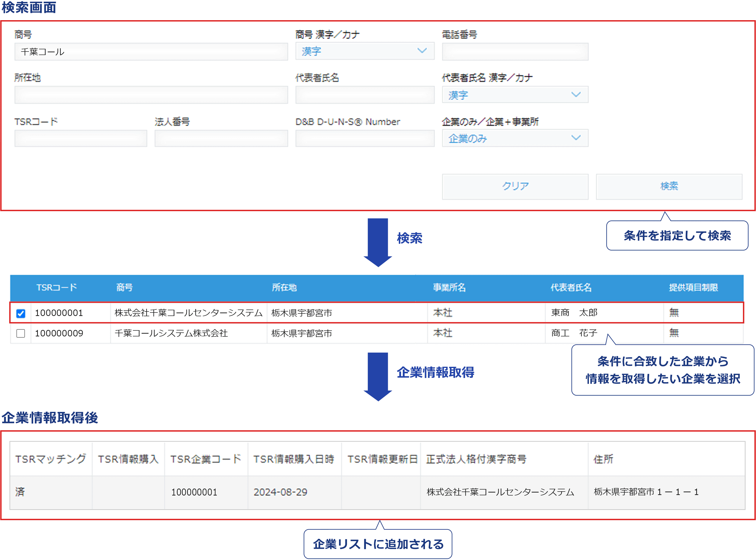The height and width of the screenshot is (560, 756).
Task: Click the TSR企業コード column header
Action: (x=206, y=459)
